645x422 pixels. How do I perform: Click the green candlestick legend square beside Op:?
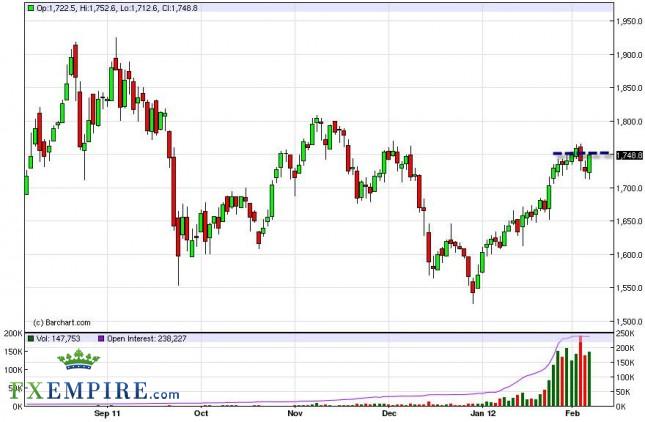[32, 8]
